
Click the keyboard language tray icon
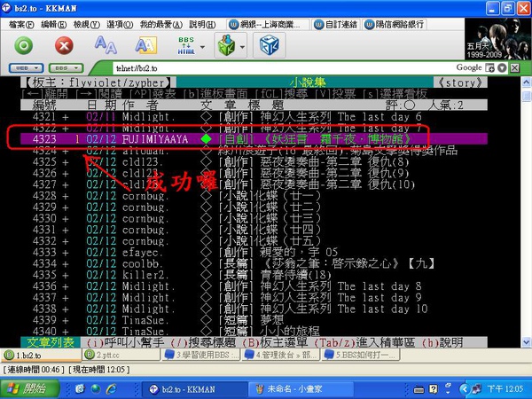(x=419, y=389)
